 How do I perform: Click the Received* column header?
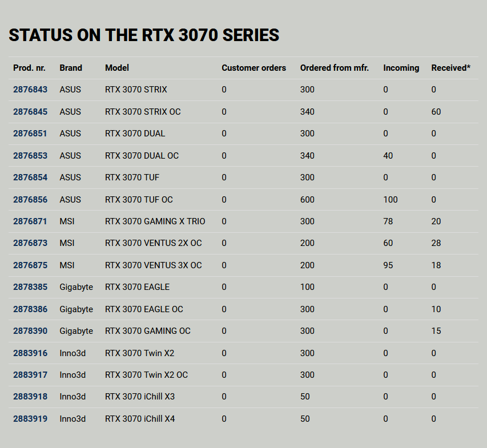click(x=451, y=68)
